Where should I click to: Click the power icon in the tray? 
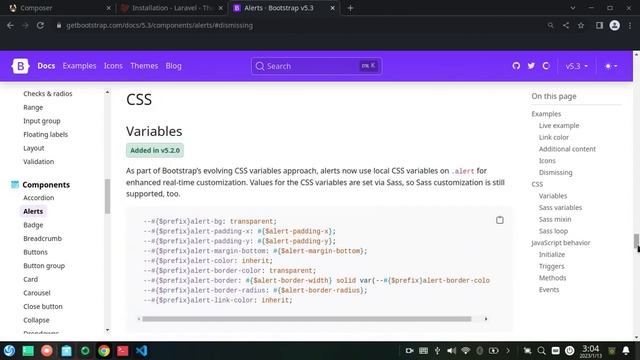570,351
